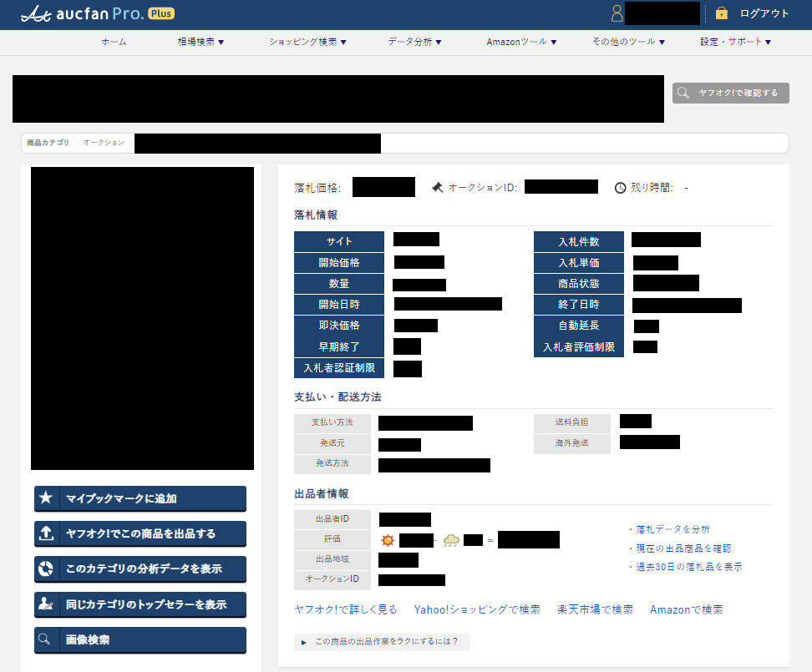Click the padlock icon beside ログアウト
The width and height of the screenshot is (812, 672).
click(x=722, y=13)
